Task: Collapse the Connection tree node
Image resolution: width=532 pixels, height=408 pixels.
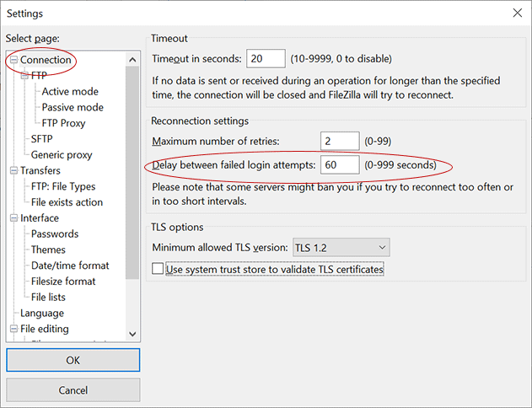Action: 13,60
